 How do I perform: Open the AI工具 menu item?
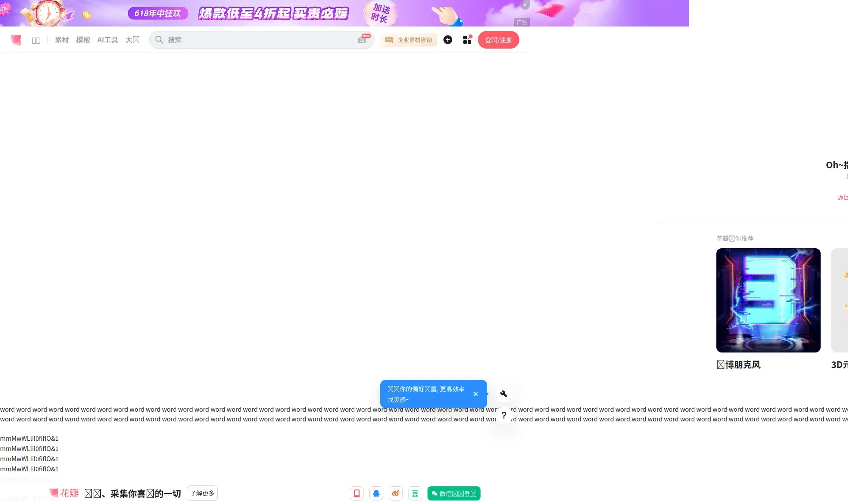tap(107, 40)
